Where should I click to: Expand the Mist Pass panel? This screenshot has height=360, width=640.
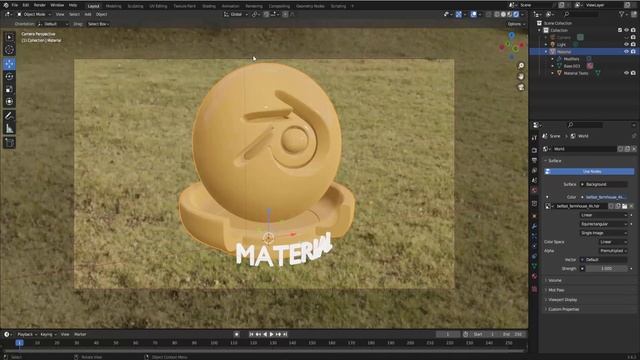[x=556, y=290]
